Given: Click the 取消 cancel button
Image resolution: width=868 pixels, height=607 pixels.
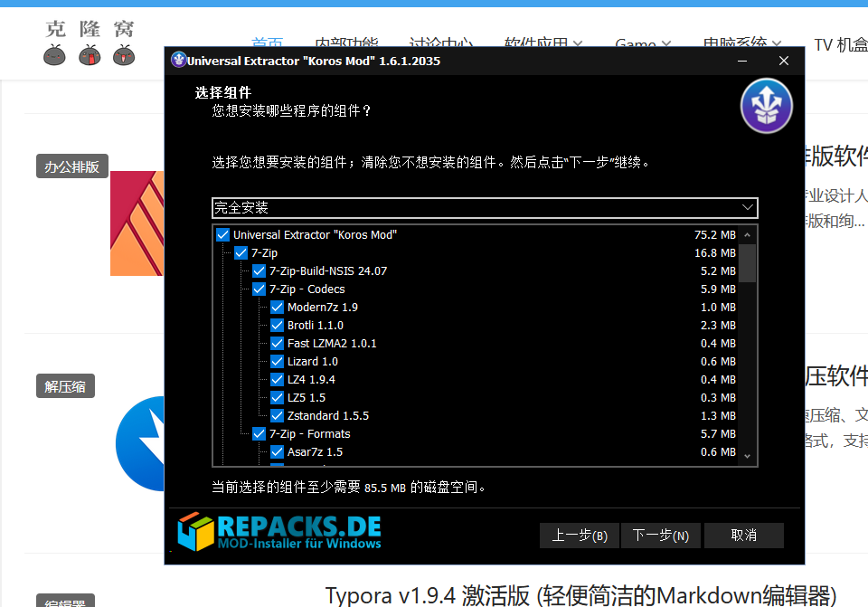Looking at the screenshot, I should [744, 536].
